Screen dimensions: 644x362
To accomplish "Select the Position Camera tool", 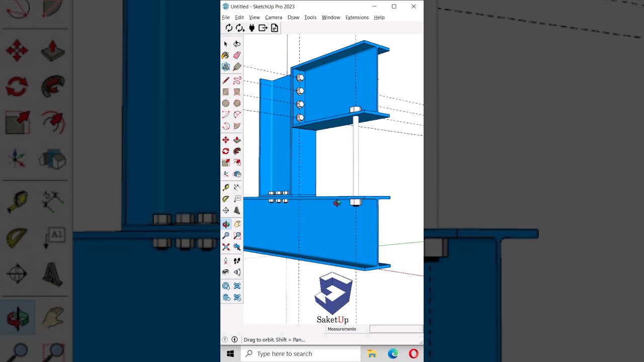I will click(x=226, y=261).
